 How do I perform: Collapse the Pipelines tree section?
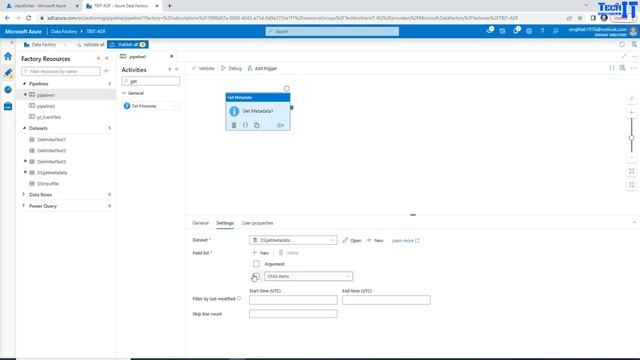24,84
